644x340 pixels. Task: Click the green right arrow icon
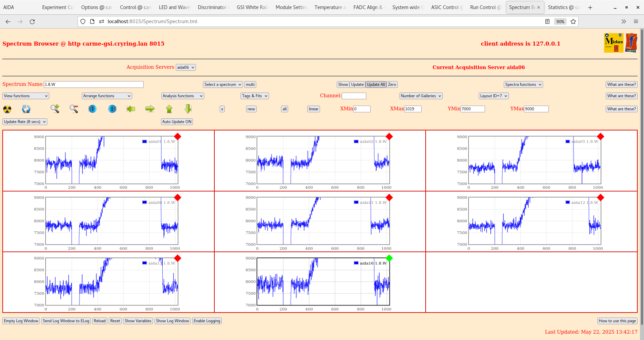coord(150,109)
